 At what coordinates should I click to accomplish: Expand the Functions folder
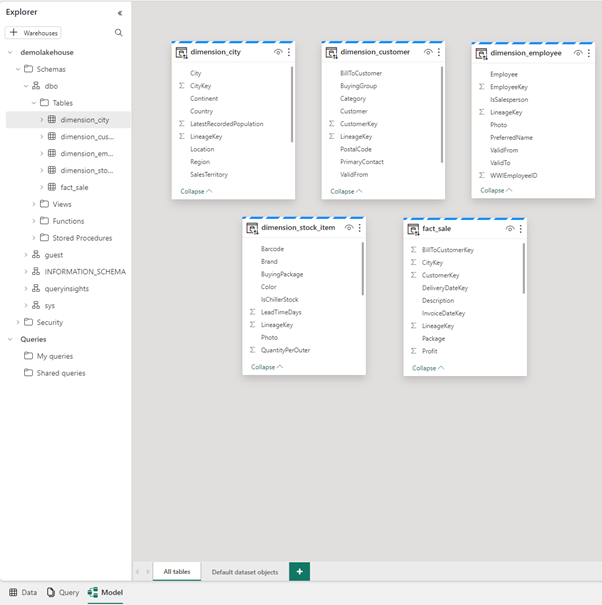pos(34,221)
